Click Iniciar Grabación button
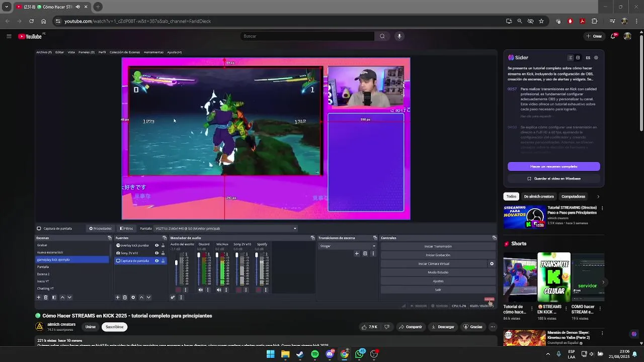Viewport: 644px width, 362px height. (x=438, y=255)
